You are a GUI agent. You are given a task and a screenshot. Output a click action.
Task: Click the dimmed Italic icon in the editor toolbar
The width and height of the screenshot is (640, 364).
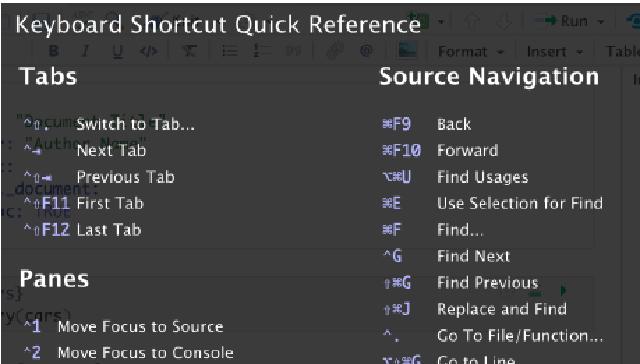tap(85, 51)
